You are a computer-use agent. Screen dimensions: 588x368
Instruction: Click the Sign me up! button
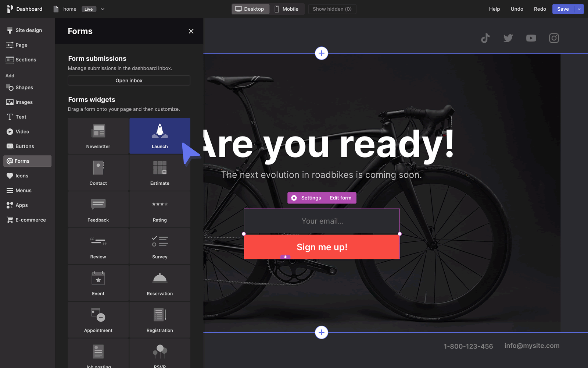click(x=322, y=247)
